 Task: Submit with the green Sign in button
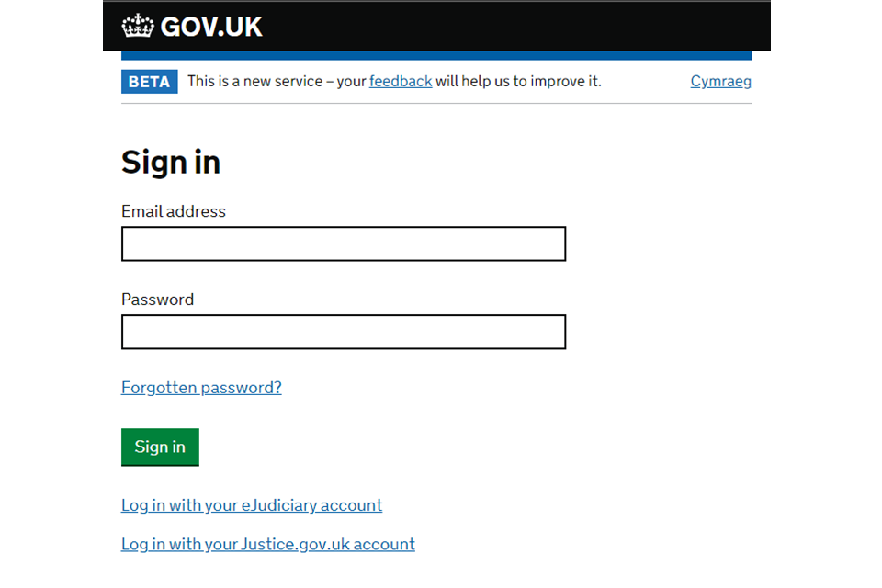(x=160, y=447)
